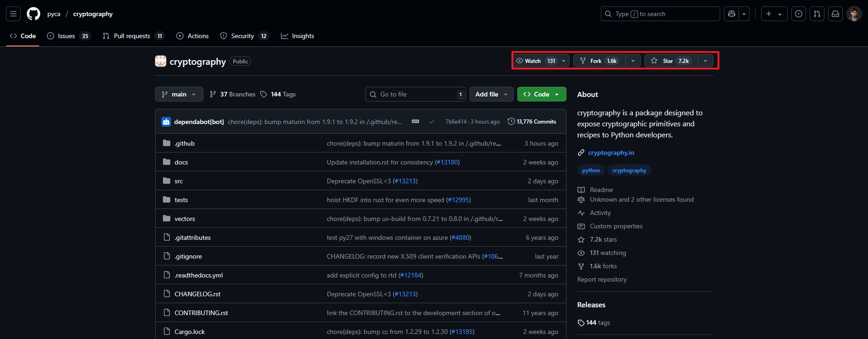Open the .gitattributes file
This screenshot has width=868, height=339.
(x=193, y=237)
